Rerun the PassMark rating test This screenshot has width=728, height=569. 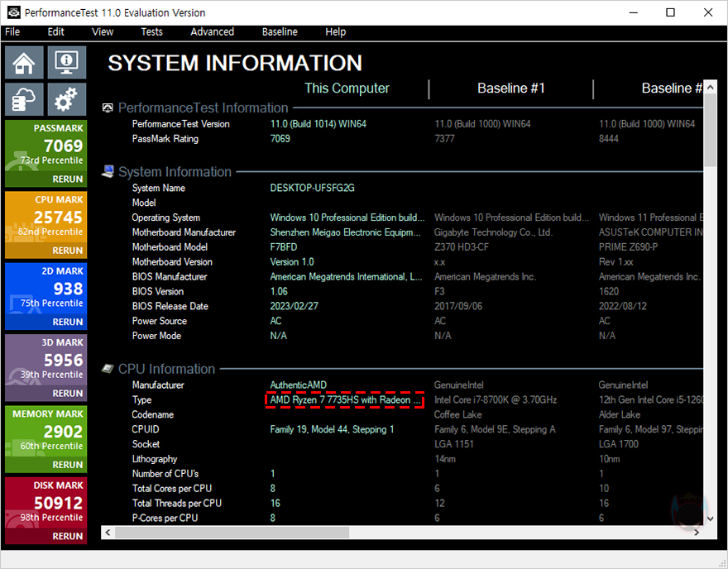click(x=67, y=179)
